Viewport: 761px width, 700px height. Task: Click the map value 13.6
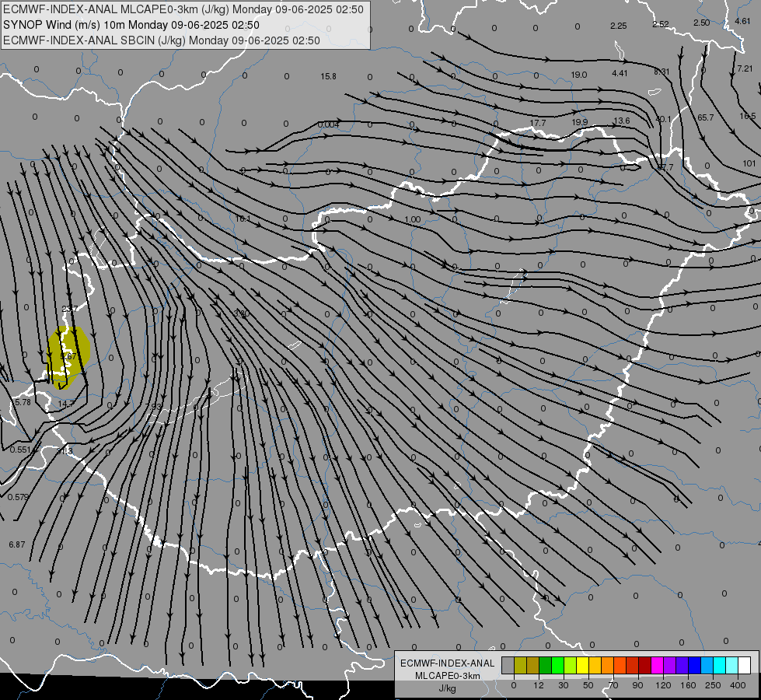click(x=622, y=121)
